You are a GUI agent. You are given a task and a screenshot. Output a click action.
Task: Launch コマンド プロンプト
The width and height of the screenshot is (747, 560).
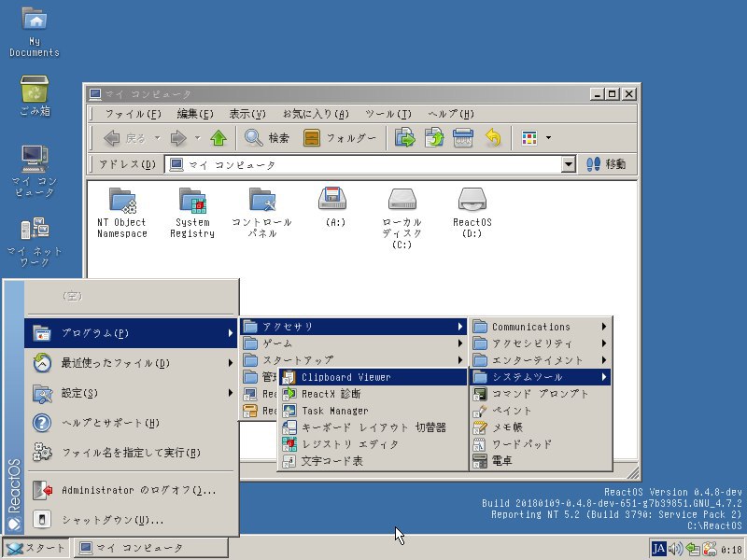coord(541,394)
